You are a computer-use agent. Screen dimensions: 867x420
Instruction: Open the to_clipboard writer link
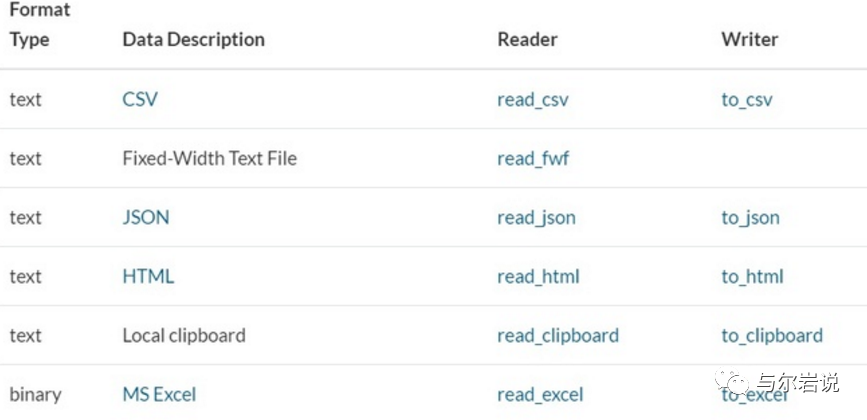tap(772, 335)
